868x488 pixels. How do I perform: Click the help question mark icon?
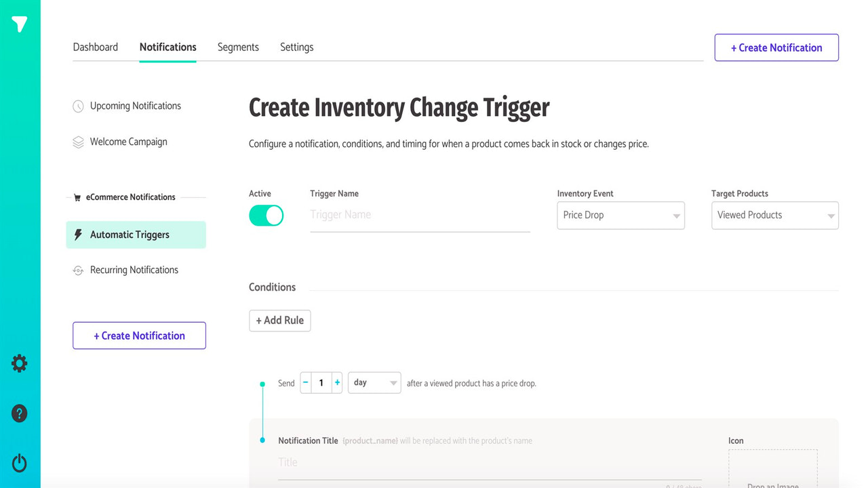click(19, 413)
